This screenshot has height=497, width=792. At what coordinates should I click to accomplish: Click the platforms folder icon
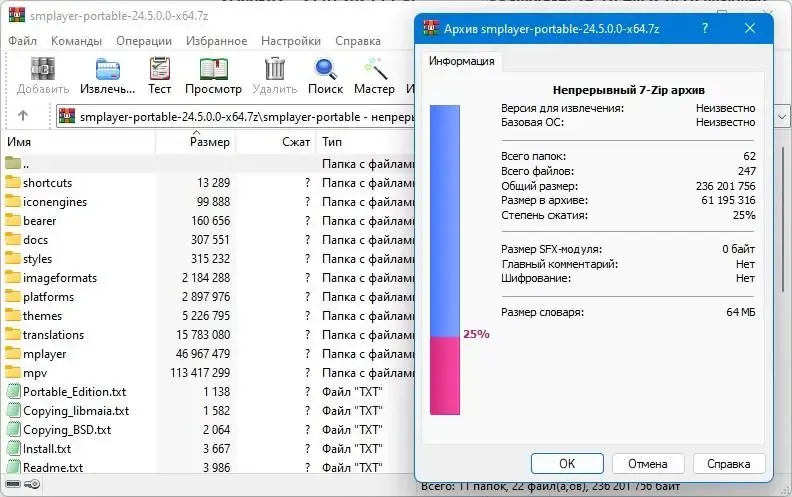(x=13, y=296)
